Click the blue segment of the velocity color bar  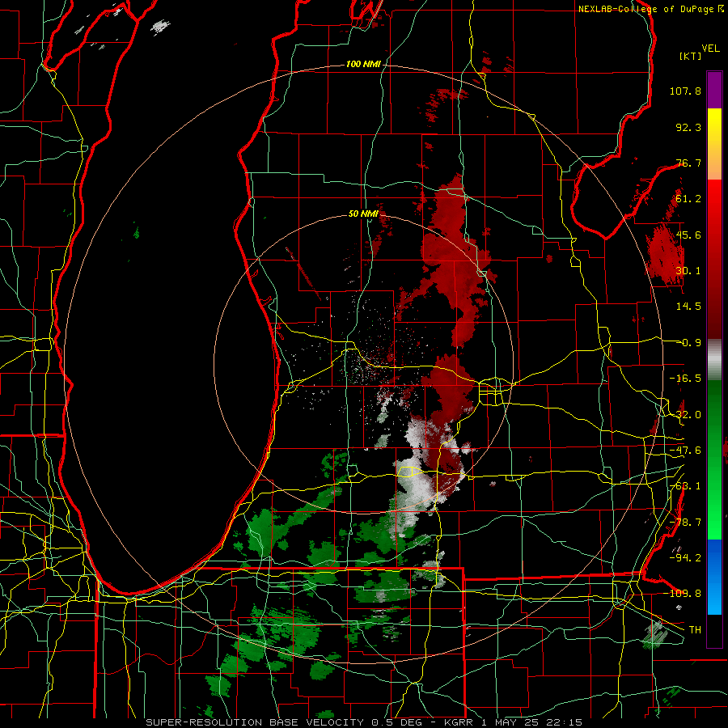point(714,577)
